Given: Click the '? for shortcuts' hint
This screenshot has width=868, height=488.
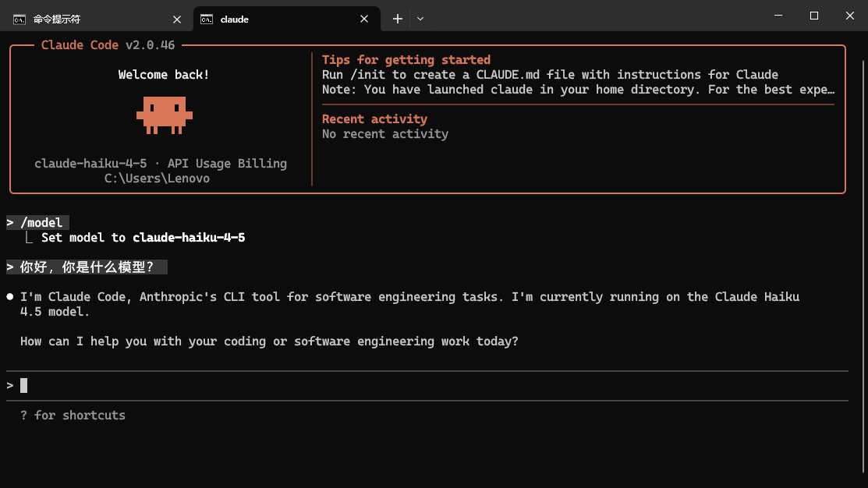Looking at the screenshot, I should pos(73,416).
